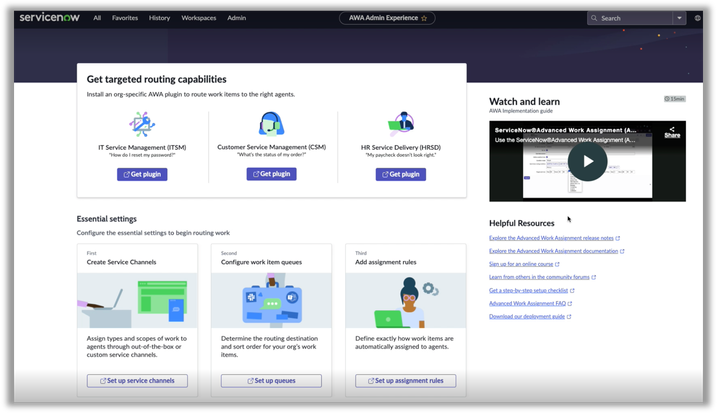Viewport: 717px width, 413px height.
Task: Click external-link icon beside documentation link
Action: (x=622, y=251)
